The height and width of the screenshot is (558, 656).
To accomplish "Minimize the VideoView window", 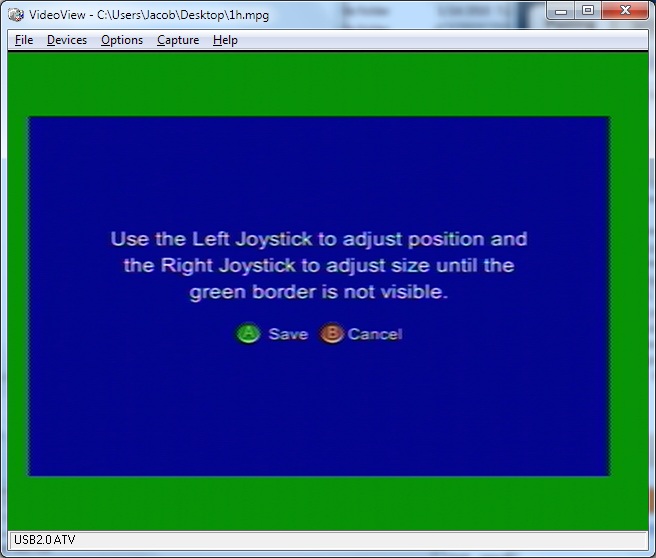I will [561, 11].
